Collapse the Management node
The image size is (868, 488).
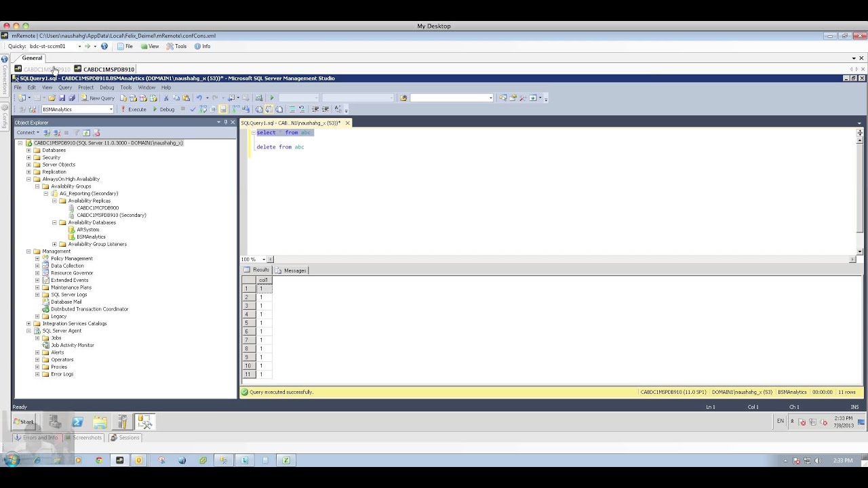[28, 251]
